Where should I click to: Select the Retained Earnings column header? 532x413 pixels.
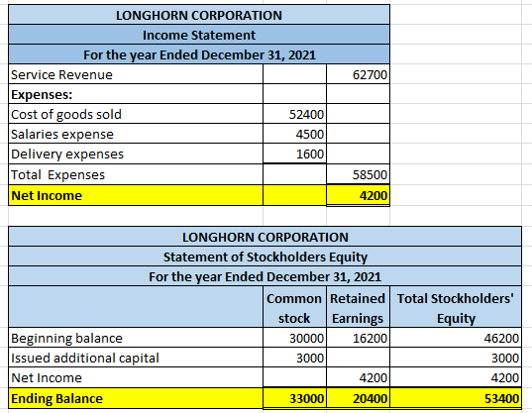[358, 307]
